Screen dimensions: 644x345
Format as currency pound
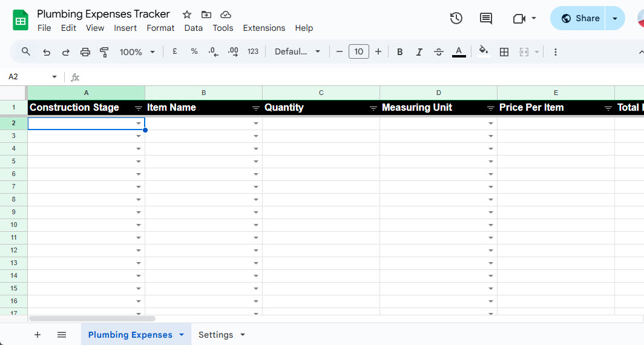pos(174,52)
